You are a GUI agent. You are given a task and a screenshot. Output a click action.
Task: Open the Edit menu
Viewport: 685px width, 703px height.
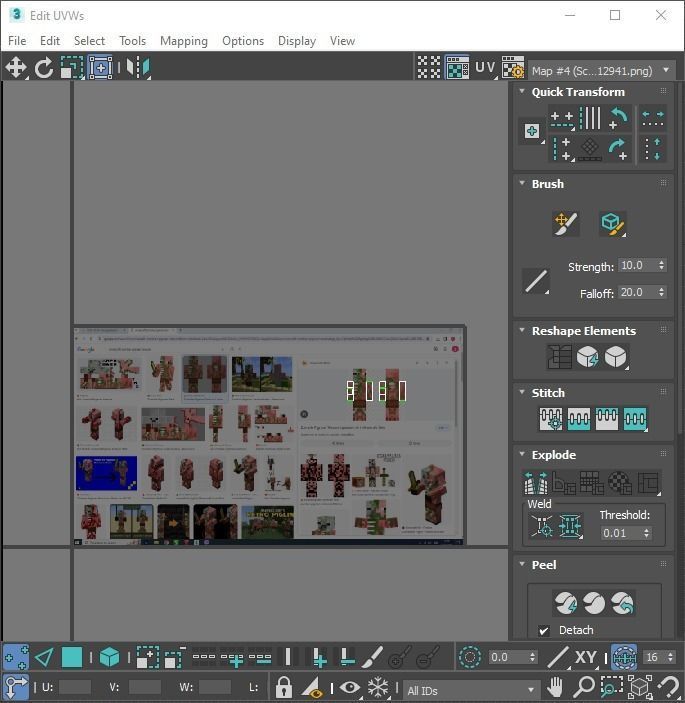pos(50,41)
